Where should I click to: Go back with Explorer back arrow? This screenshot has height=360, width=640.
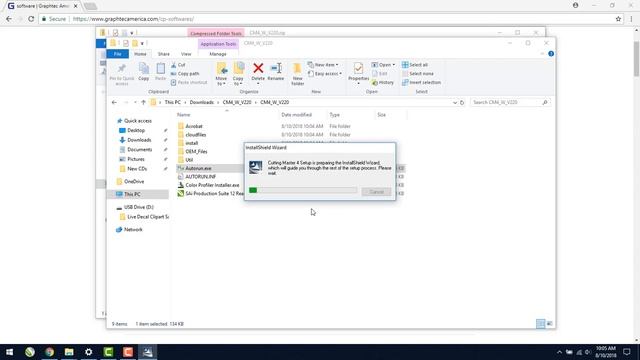click(114, 102)
